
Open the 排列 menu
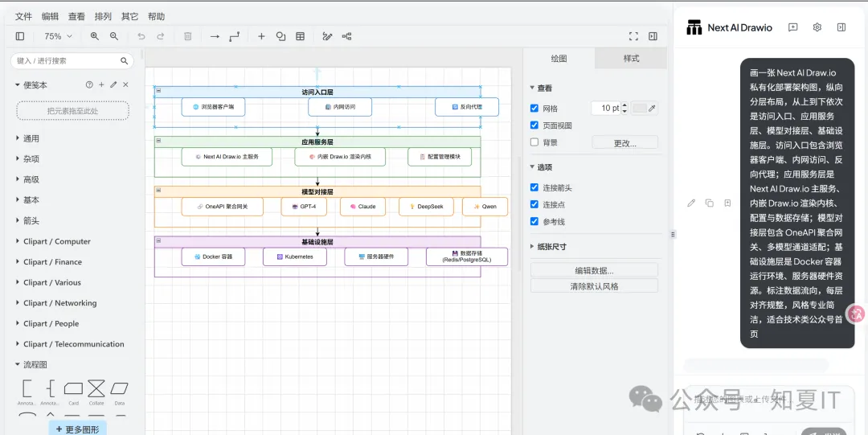(103, 17)
